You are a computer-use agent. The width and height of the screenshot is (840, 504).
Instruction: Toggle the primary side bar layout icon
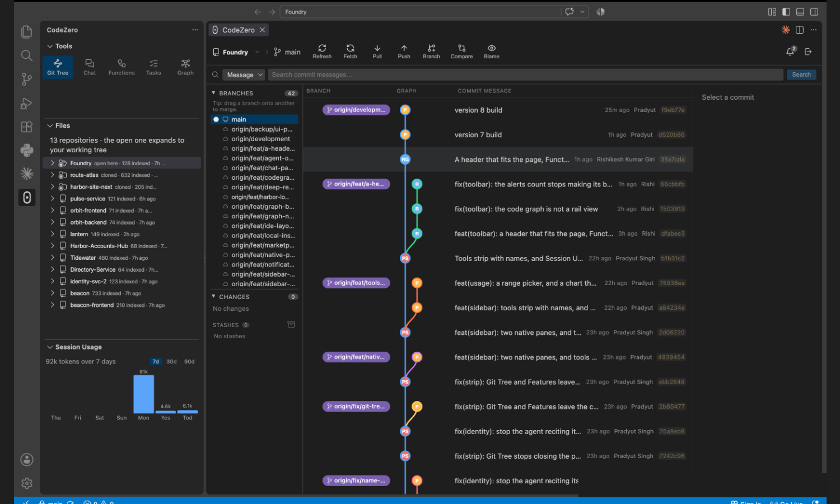tap(786, 12)
